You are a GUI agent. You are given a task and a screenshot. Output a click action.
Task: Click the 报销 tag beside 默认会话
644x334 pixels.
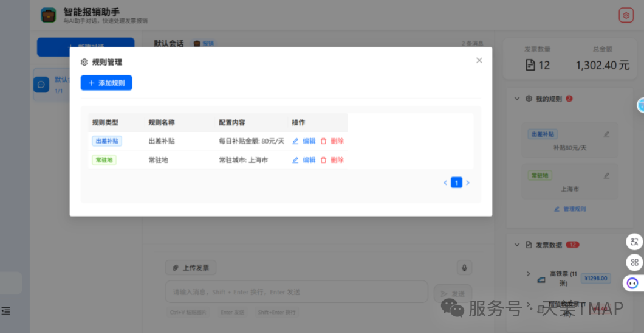click(x=204, y=43)
